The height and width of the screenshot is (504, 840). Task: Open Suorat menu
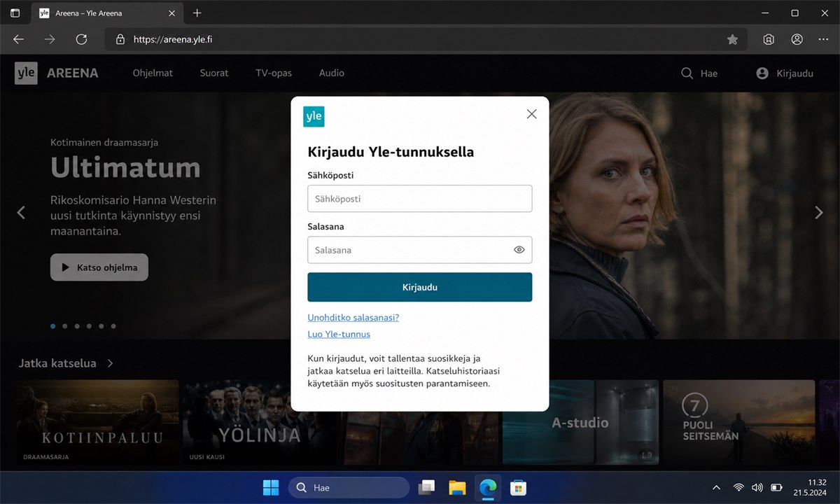pyautogui.click(x=214, y=73)
